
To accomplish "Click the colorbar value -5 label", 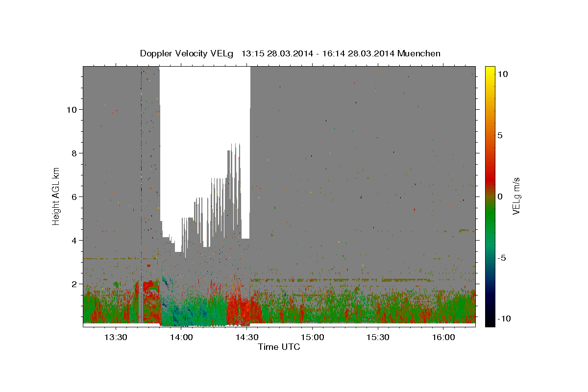I will tap(502, 258).
